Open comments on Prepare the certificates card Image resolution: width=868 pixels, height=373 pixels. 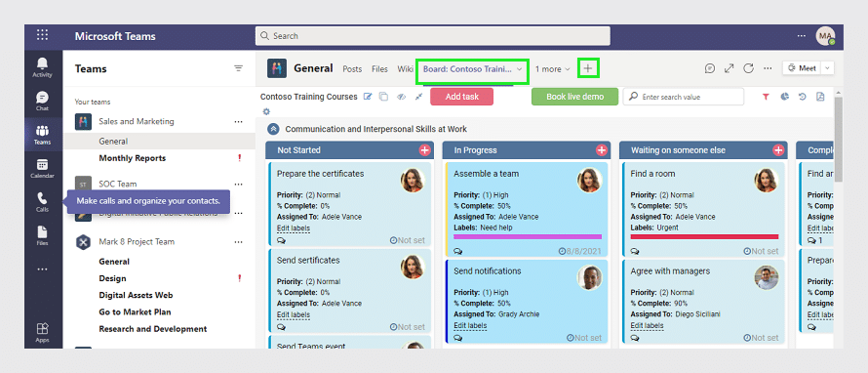click(x=281, y=240)
